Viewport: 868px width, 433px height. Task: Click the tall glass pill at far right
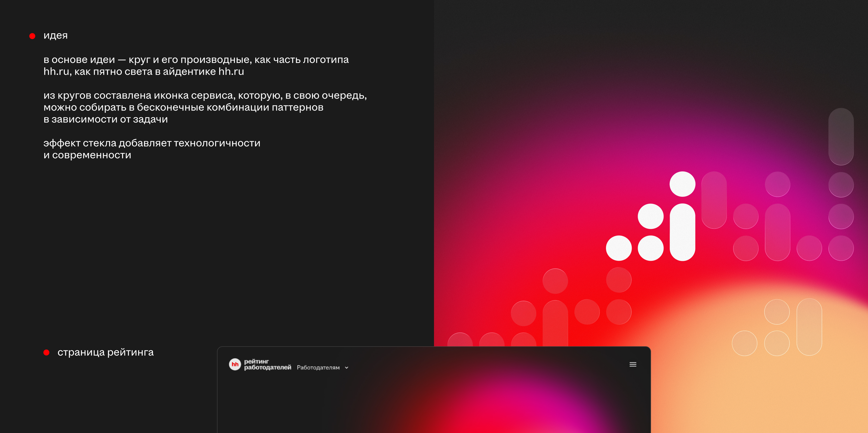(841, 136)
